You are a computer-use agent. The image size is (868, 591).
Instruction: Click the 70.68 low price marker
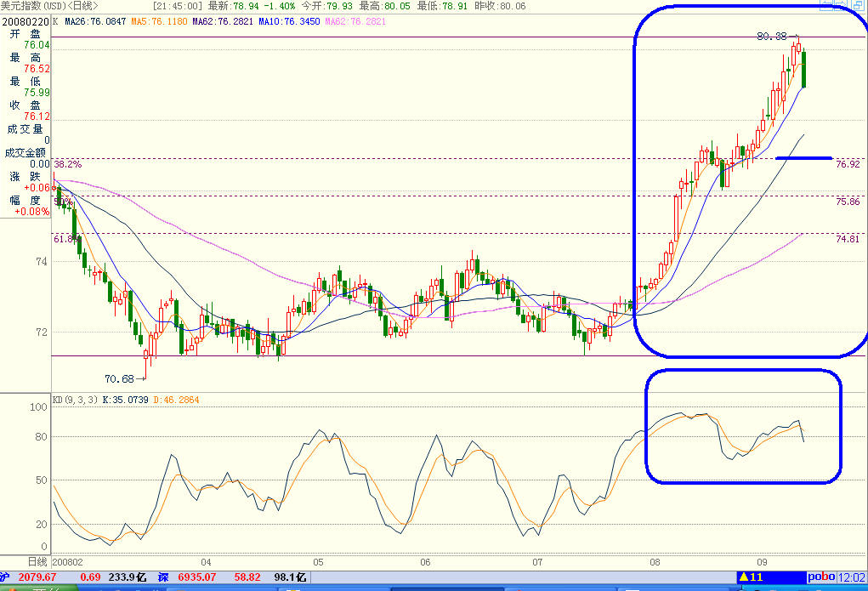[119, 379]
